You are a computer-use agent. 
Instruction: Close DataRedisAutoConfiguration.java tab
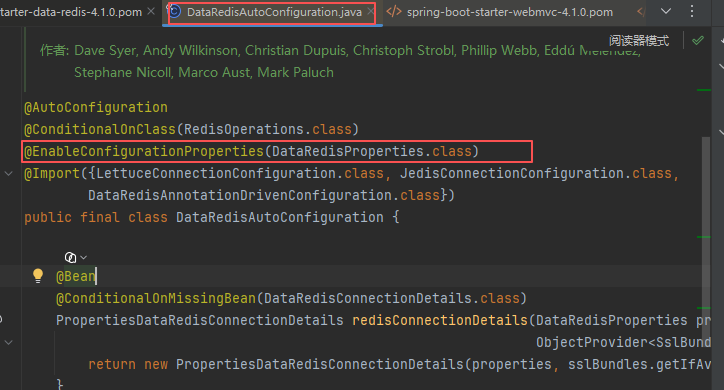tap(370, 12)
